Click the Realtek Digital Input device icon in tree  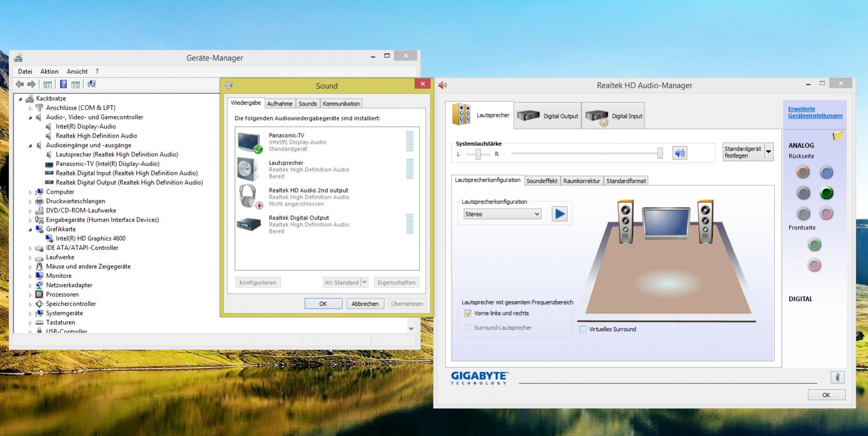pyautogui.click(x=49, y=173)
